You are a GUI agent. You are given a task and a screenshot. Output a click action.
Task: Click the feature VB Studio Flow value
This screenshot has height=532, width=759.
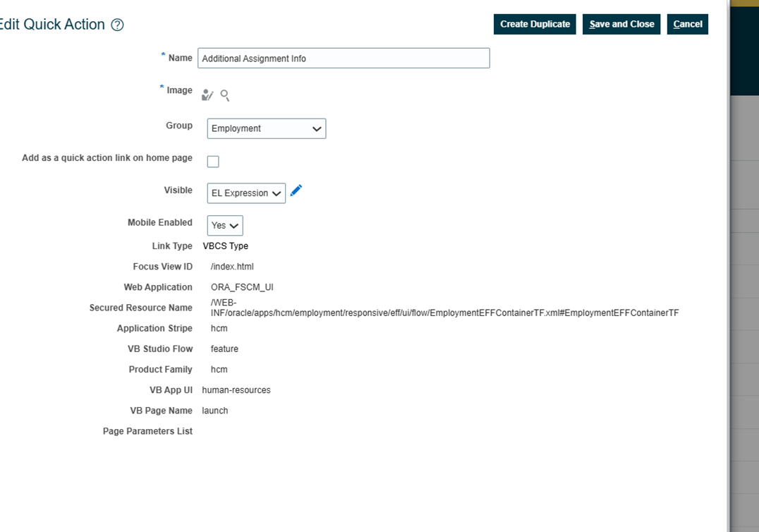(224, 349)
